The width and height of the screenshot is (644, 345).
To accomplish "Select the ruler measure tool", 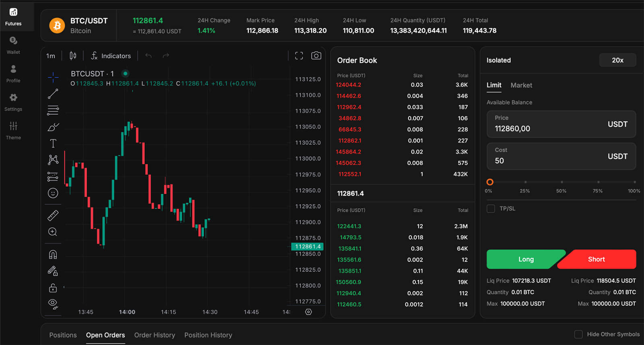I will 53,216.
